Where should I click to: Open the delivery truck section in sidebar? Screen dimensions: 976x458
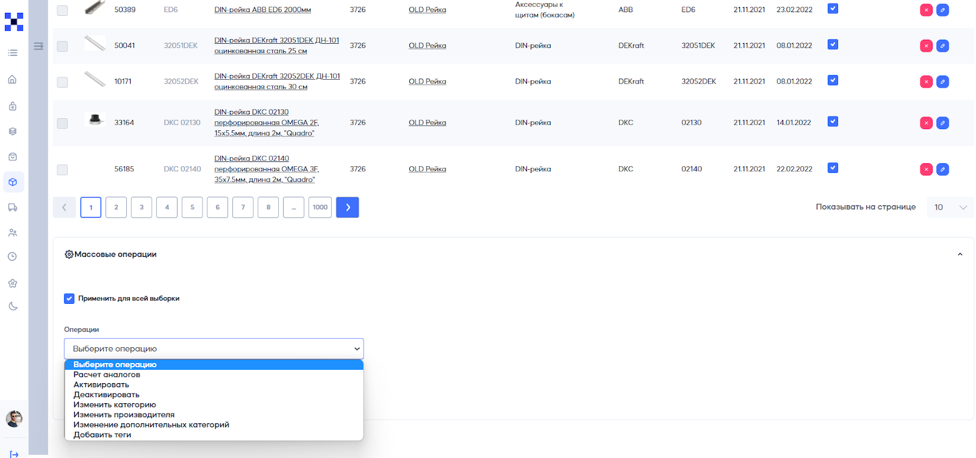[x=12, y=208]
